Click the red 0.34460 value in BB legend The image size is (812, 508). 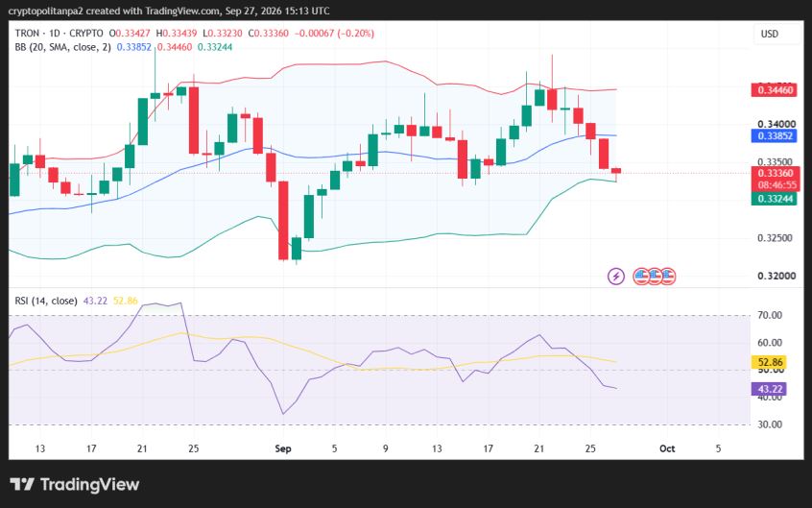click(x=175, y=47)
